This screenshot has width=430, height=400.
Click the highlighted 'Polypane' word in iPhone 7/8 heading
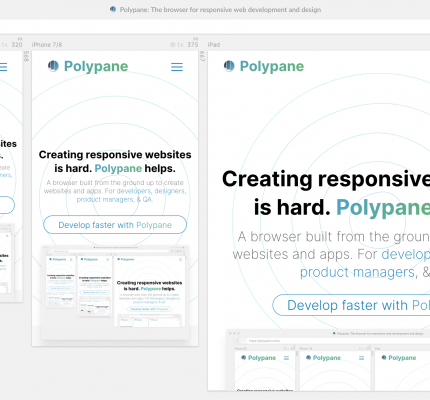coord(118,168)
